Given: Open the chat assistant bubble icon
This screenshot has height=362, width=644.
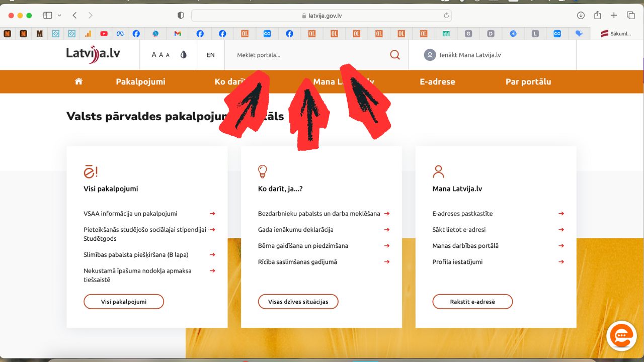Looking at the screenshot, I should [x=622, y=335].
